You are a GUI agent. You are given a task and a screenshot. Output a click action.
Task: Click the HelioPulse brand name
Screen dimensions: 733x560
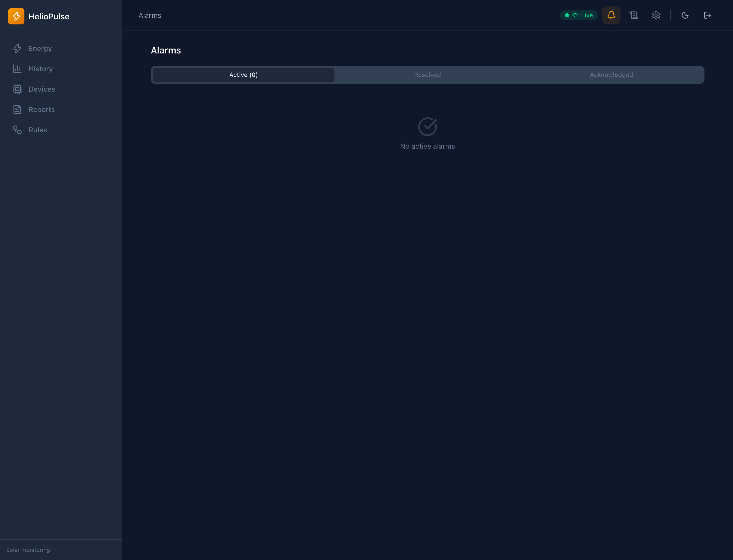49,16
